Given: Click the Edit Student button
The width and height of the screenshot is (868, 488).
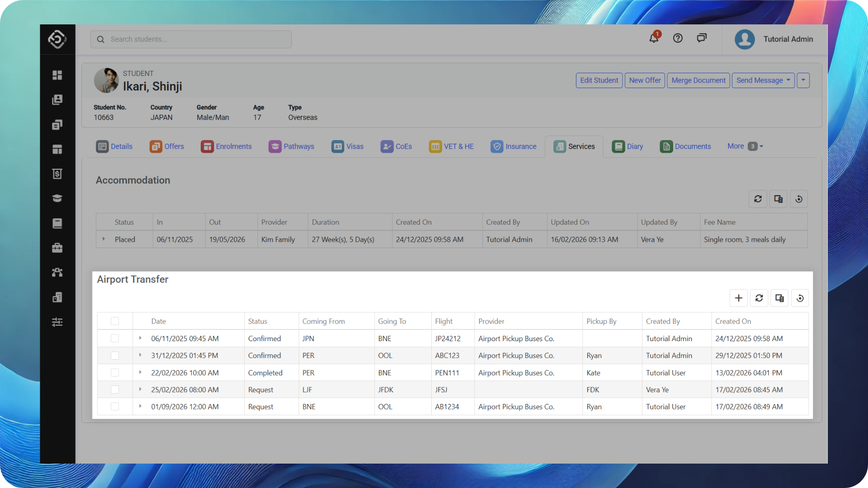Looking at the screenshot, I should 599,80.
